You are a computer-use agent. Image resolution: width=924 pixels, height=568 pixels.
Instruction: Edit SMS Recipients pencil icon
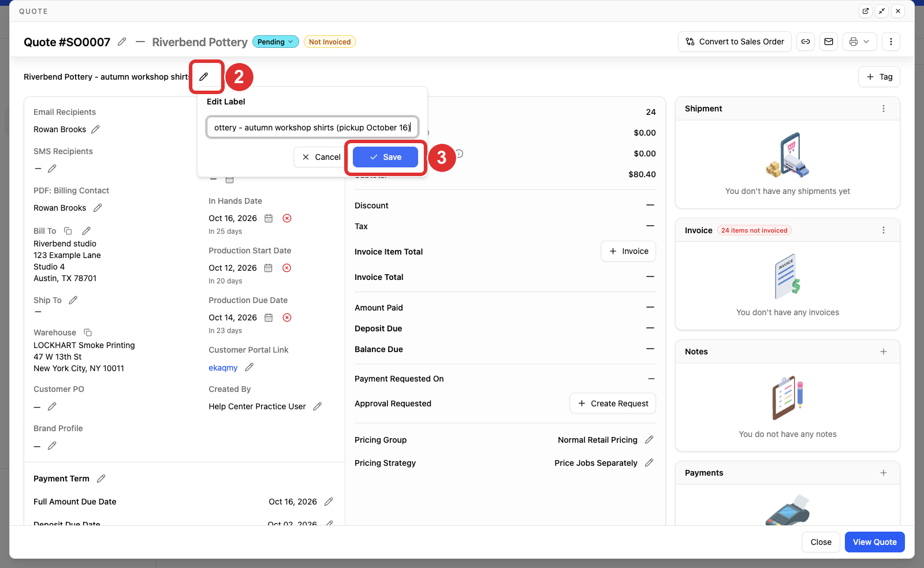click(52, 169)
